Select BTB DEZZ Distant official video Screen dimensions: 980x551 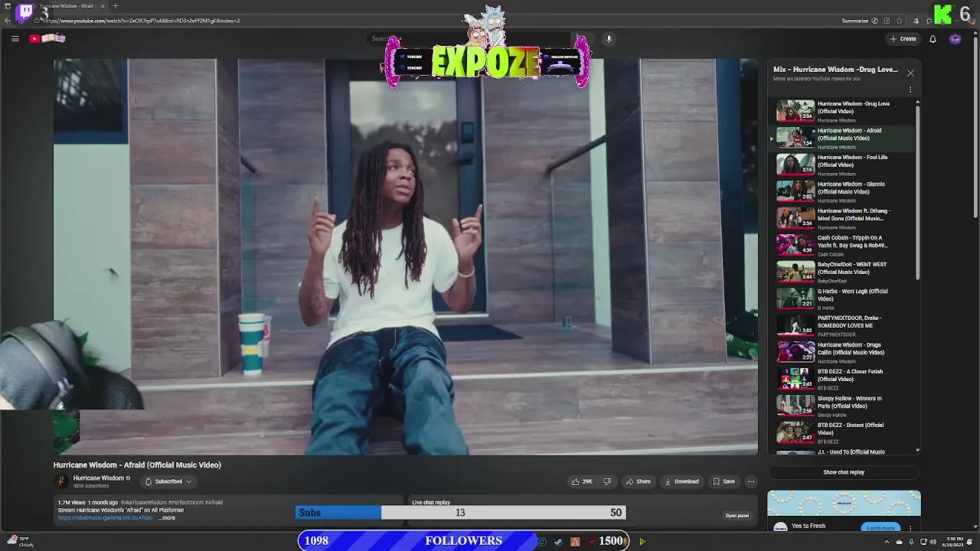point(842,433)
